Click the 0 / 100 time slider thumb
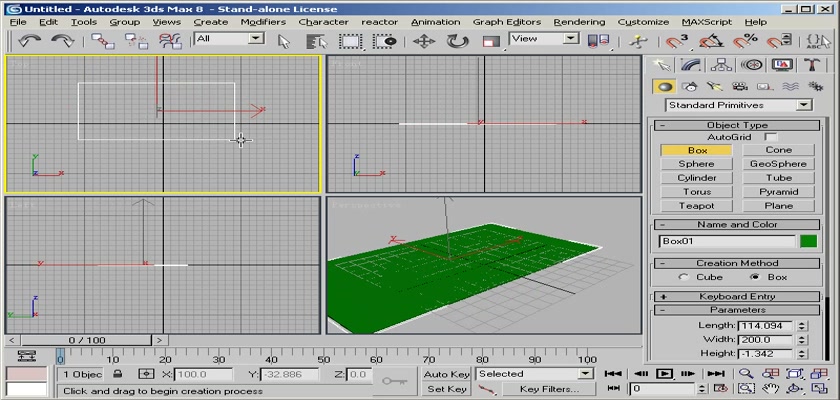This screenshot has width=840, height=400. pos(87,340)
